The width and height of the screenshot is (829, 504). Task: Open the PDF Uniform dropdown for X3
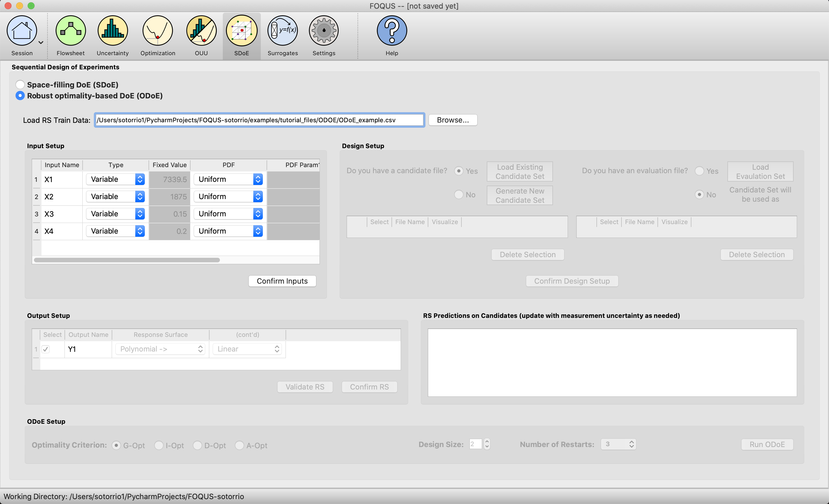(228, 214)
